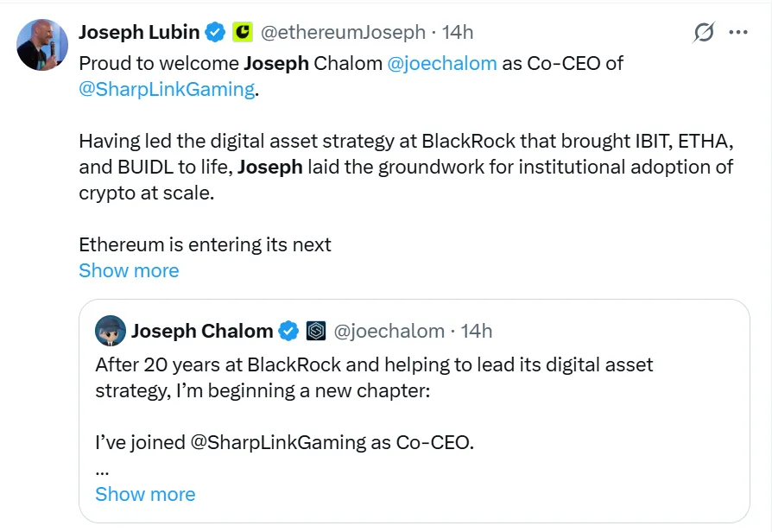Expand main tweet with Show more
Screen dimensions: 772x532
coord(129,270)
